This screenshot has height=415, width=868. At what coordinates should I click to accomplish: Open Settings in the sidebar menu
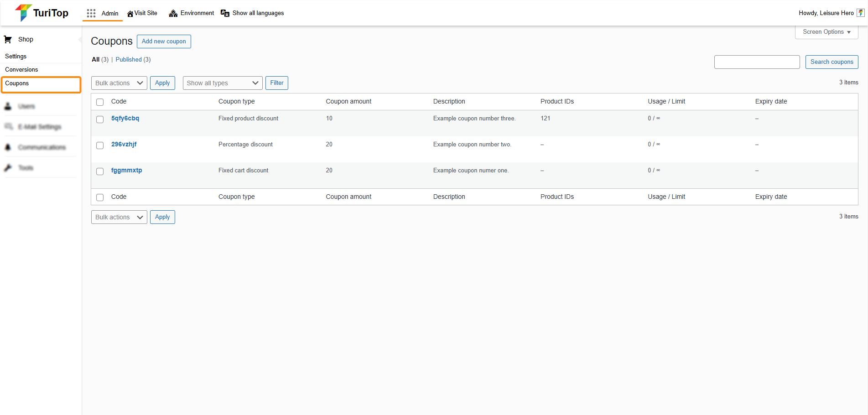(x=16, y=57)
